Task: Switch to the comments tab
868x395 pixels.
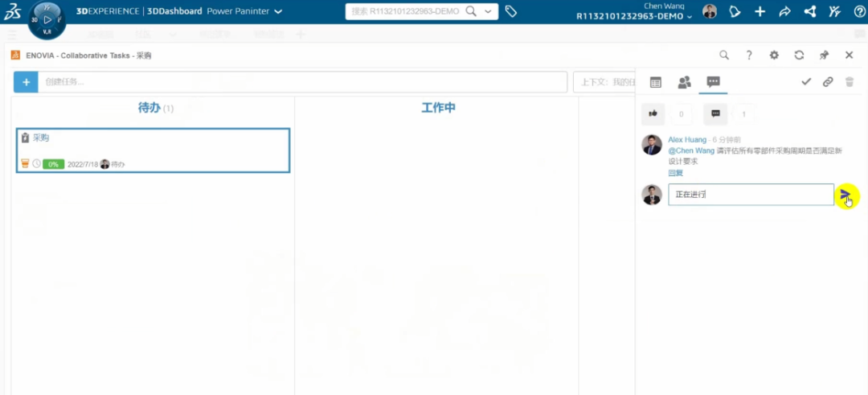Action: (713, 82)
